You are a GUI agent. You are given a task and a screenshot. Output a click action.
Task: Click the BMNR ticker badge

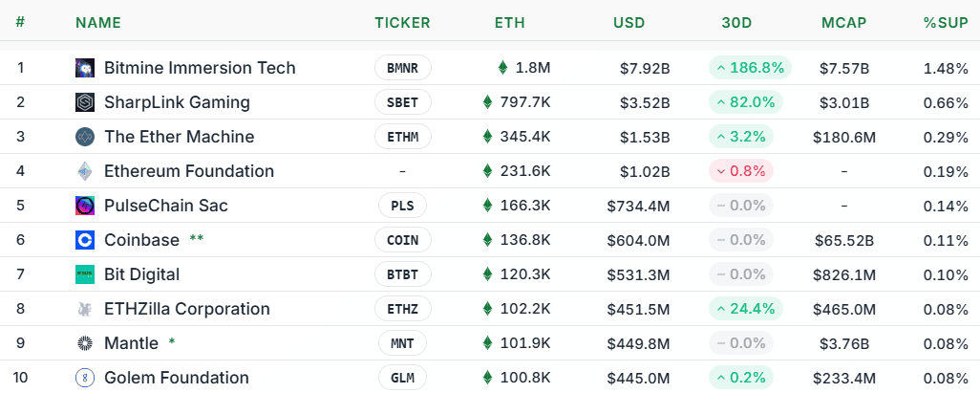click(402, 68)
